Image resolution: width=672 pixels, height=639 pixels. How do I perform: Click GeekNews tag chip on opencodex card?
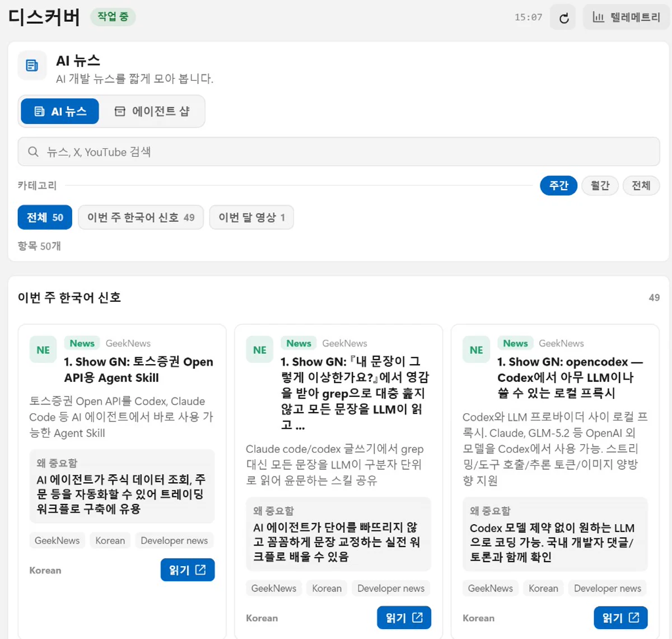pos(491,588)
